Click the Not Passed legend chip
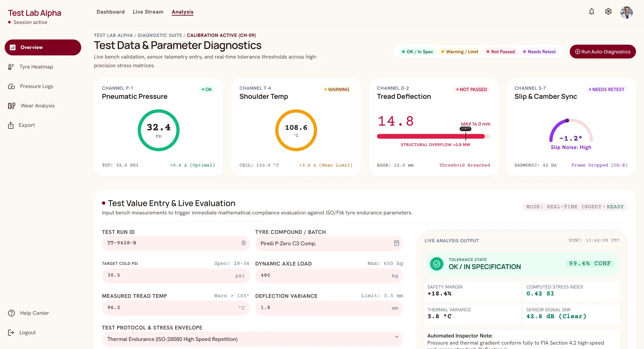 point(501,52)
